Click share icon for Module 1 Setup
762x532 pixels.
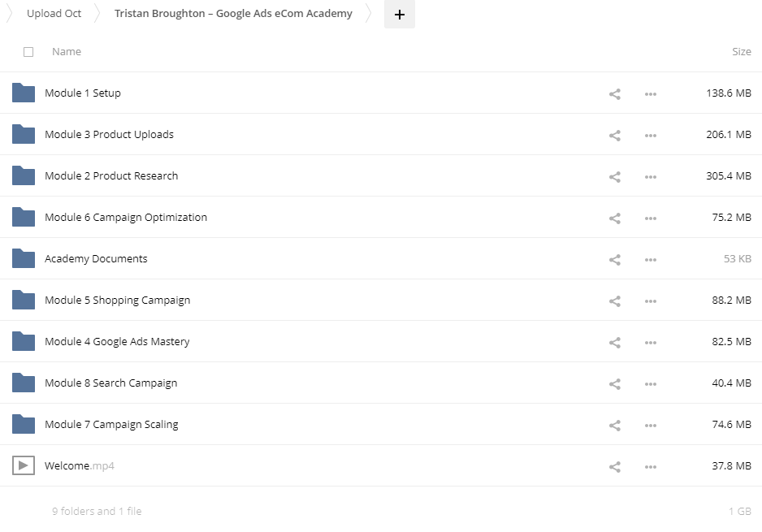(614, 93)
